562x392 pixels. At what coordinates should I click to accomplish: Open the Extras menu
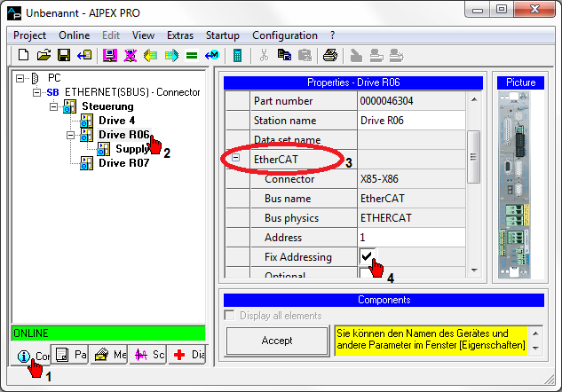coord(180,35)
